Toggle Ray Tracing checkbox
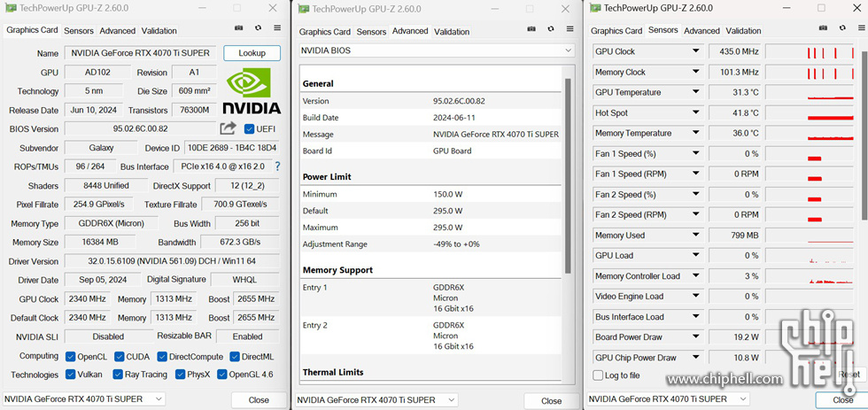868x410 pixels. [117, 375]
